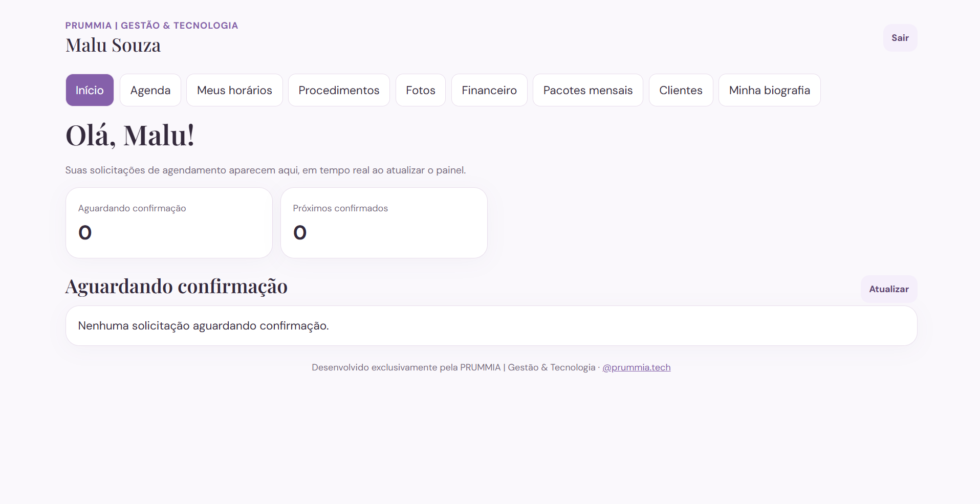This screenshot has width=980, height=504.
Task: Switch to Pacotes mensais tab
Action: click(588, 90)
